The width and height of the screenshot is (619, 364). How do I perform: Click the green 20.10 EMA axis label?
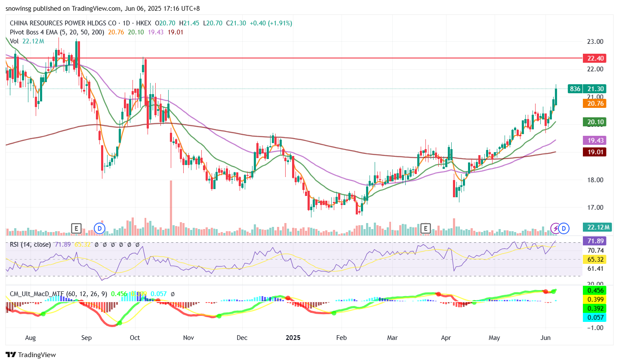[x=595, y=122]
